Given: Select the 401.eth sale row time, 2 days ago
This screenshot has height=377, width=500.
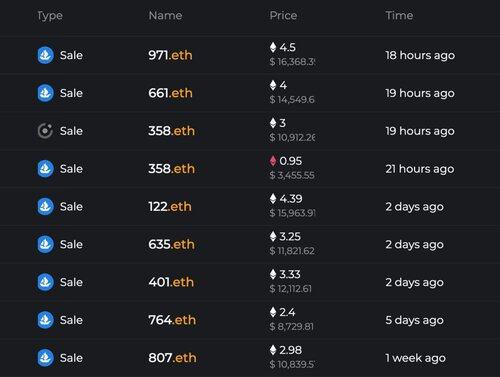Looking at the screenshot, I should point(414,282).
